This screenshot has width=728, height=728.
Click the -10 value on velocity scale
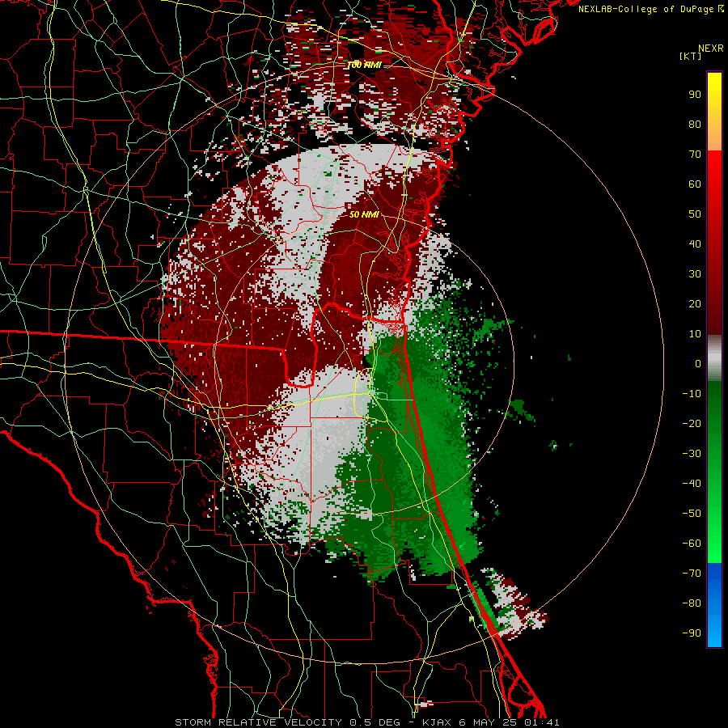click(x=692, y=394)
